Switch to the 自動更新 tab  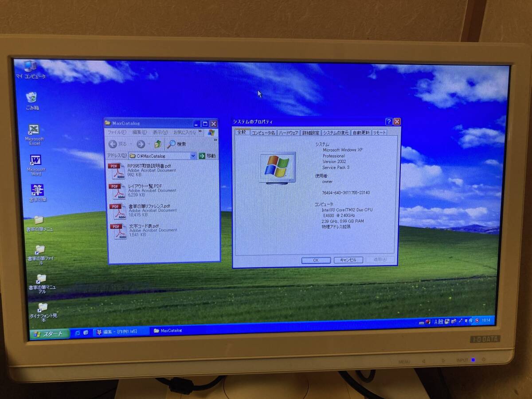(x=361, y=133)
